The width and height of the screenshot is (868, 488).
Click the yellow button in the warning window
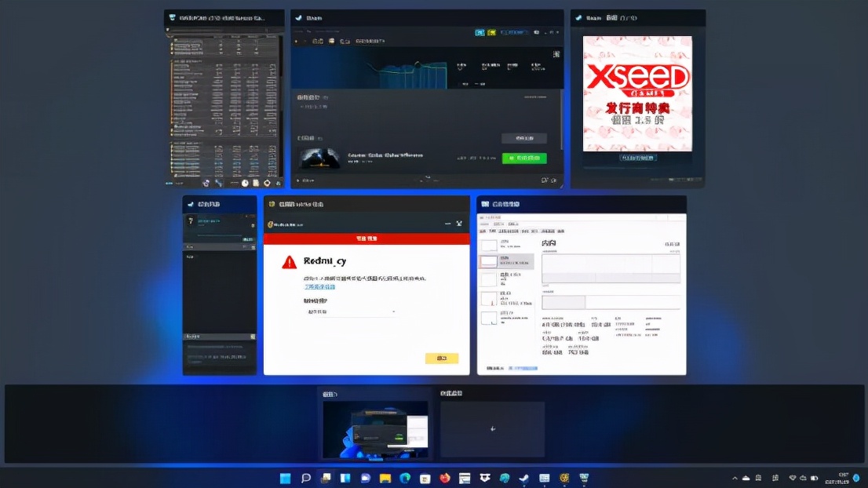tap(442, 359)
